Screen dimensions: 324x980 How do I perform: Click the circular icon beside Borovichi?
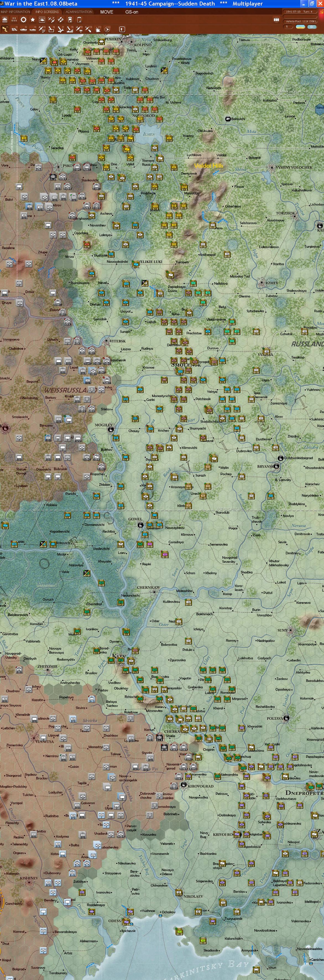pyautogui.click(x=228, y=119)
